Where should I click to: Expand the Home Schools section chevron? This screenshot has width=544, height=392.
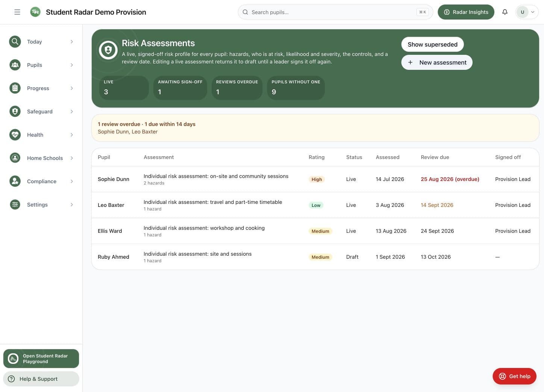point(71,158)
